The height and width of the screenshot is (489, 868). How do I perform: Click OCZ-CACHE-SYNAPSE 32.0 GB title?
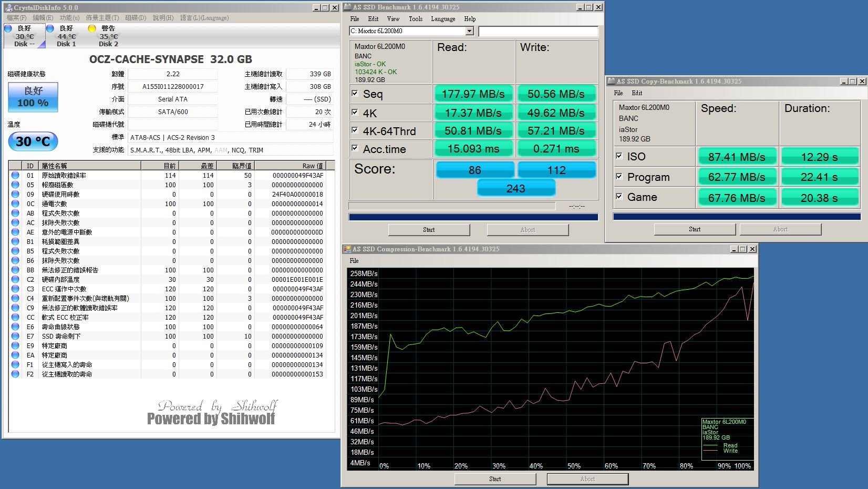click(x=171, y=59)
